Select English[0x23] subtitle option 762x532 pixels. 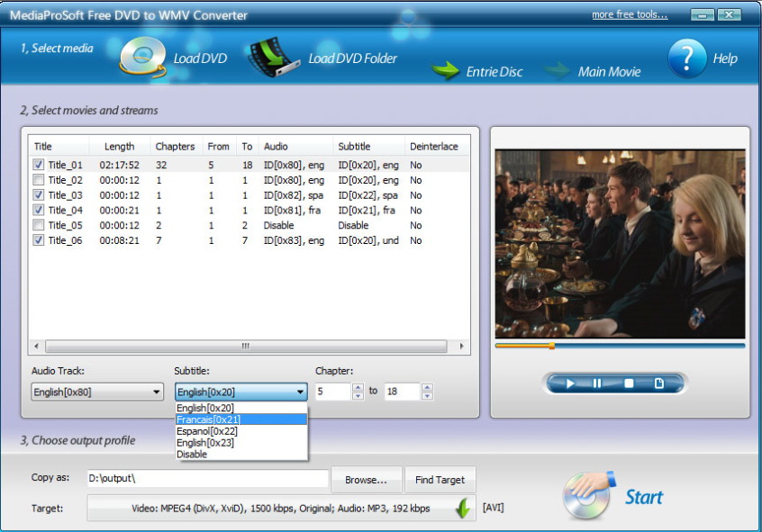coord(241,443)
